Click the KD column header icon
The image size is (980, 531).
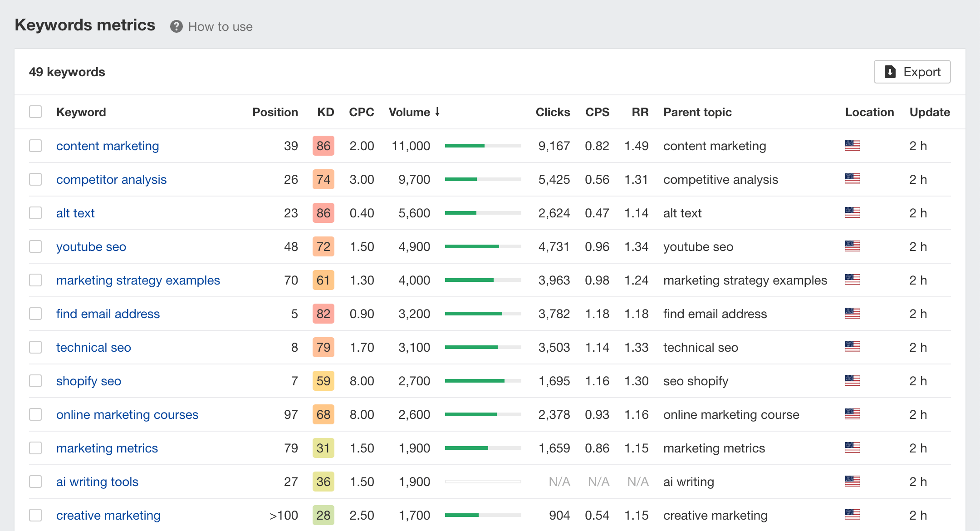tap(322, 112)
